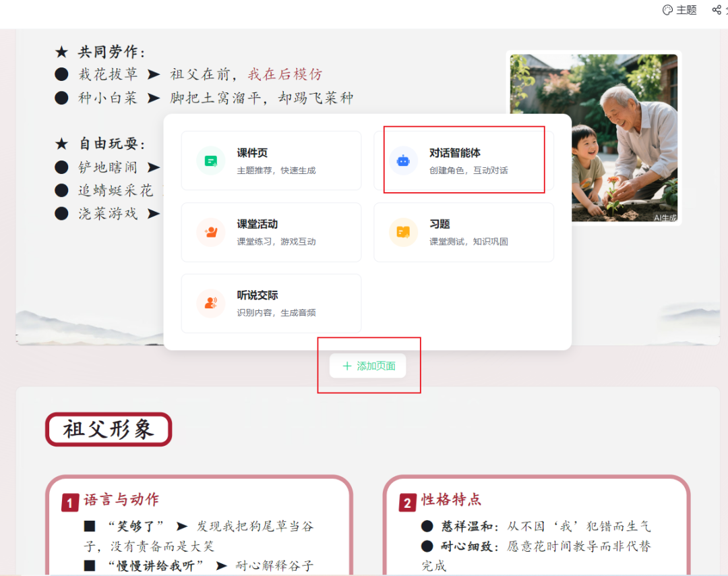Select the 课件页 green document icon
728x576 pixels.
coord(211,160)
